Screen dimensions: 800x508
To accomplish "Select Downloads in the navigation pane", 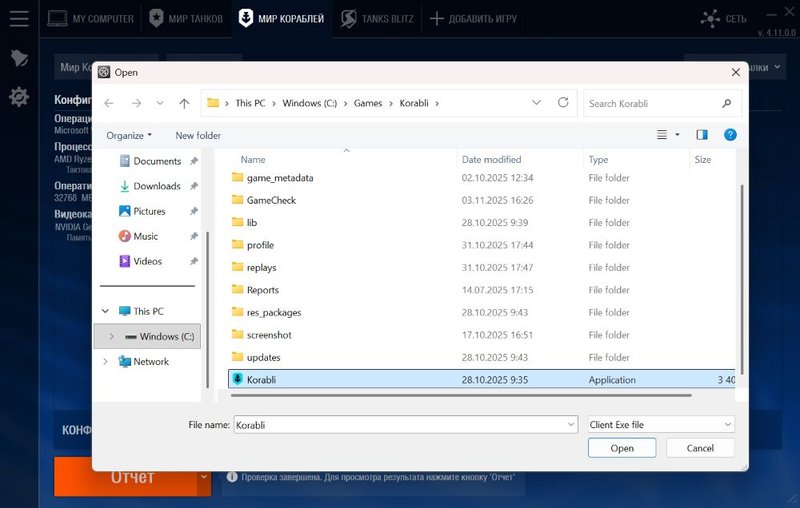I will point(156,186).
